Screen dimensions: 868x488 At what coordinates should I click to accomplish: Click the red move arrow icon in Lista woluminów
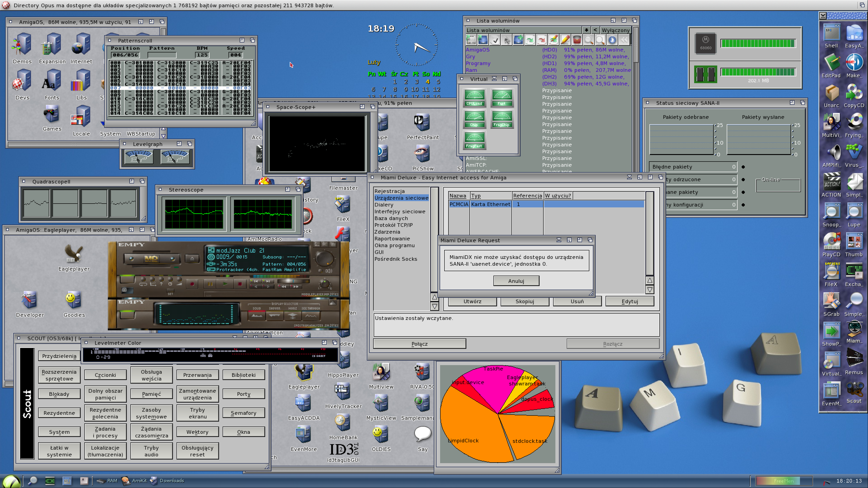pos(542,40)
